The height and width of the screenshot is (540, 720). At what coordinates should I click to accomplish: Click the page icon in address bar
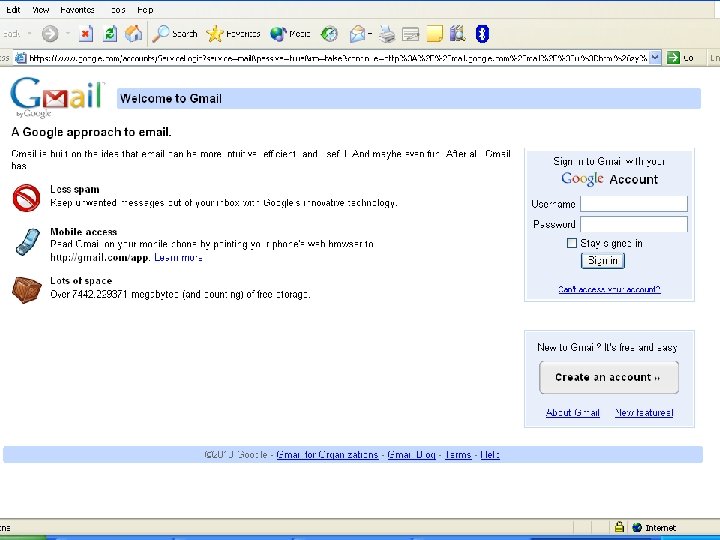[21, 58]
